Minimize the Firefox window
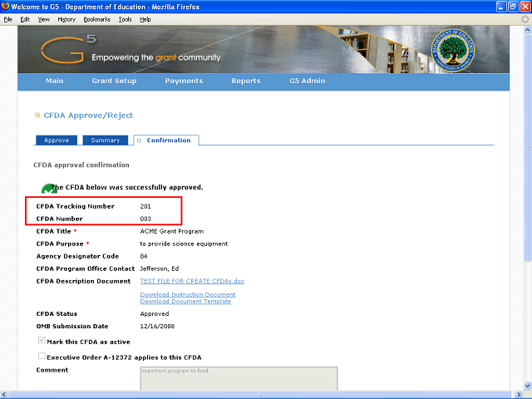Viewport: 532px width, 399px height. tap(501, 7)
